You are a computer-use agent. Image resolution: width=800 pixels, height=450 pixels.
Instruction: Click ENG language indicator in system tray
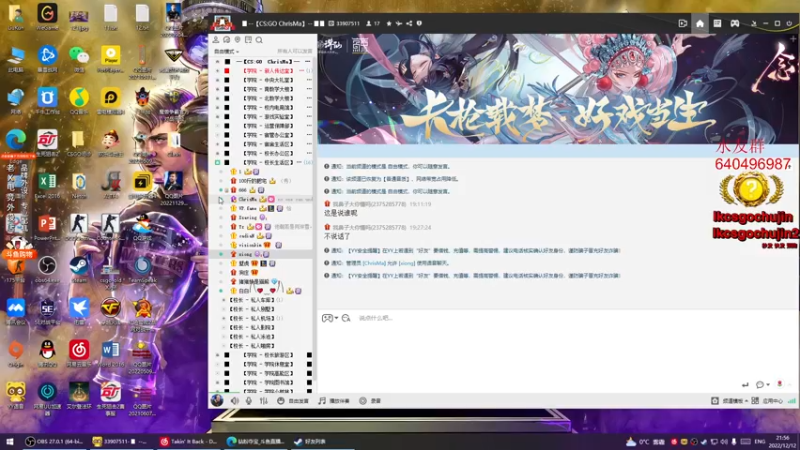[760, 442]
